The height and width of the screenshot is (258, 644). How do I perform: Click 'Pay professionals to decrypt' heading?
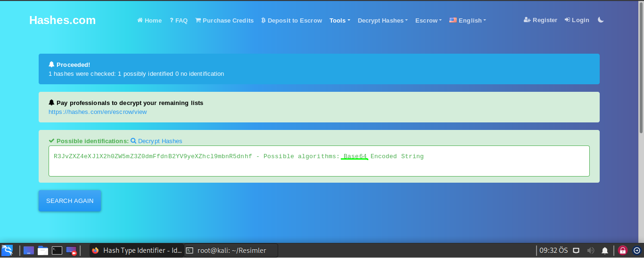(130, 103)
